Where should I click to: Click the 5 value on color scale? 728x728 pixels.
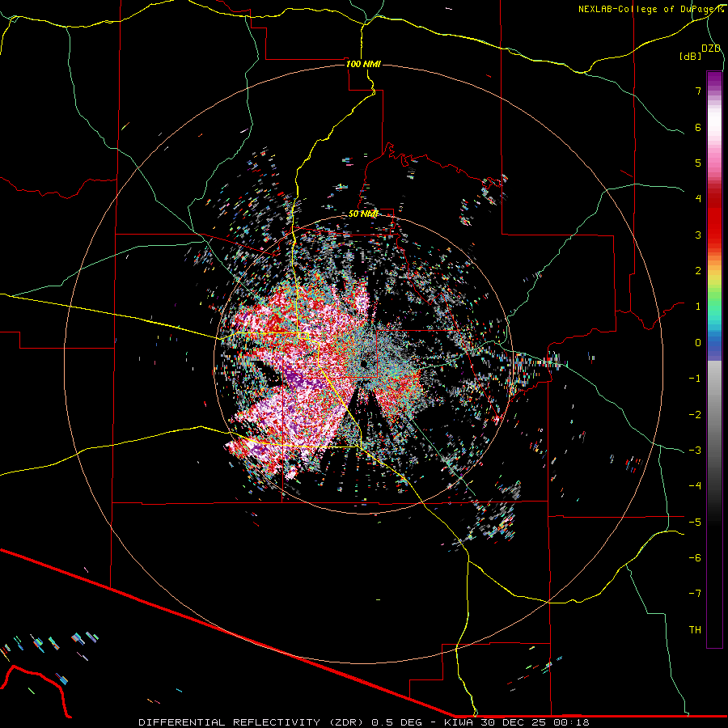(x=698, y=163)
